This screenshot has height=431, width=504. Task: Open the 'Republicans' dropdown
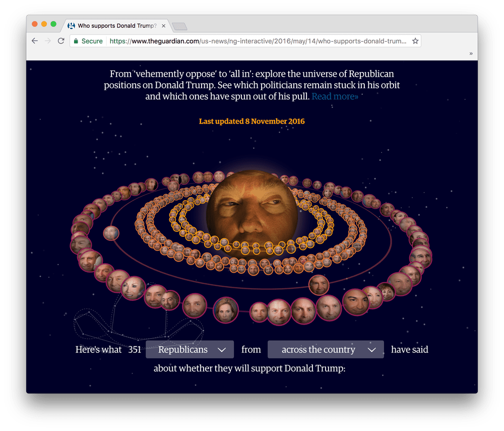click(x=190, y=349)
